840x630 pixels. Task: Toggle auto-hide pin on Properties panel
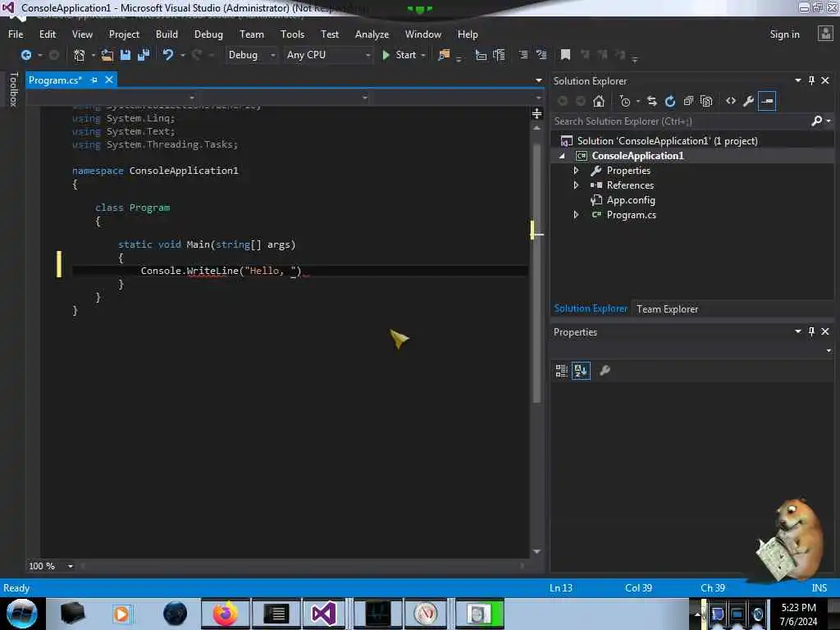pos(811,331)
